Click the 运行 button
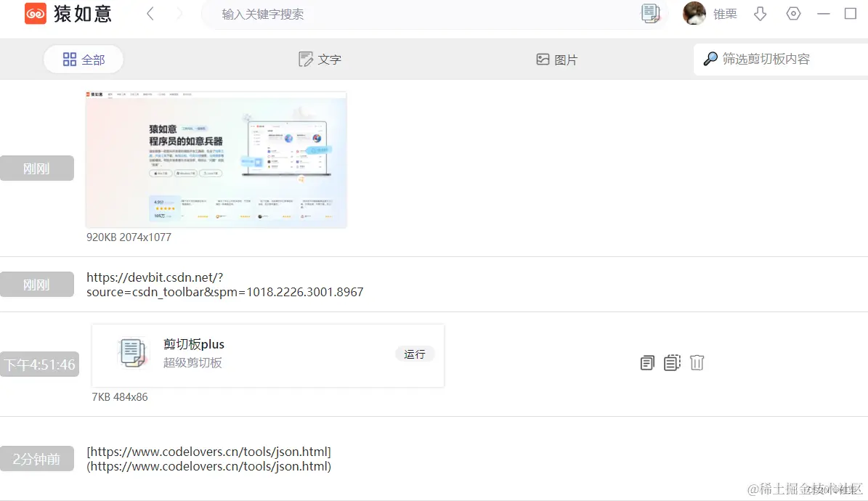868x501 pixels. coord(415,354)
